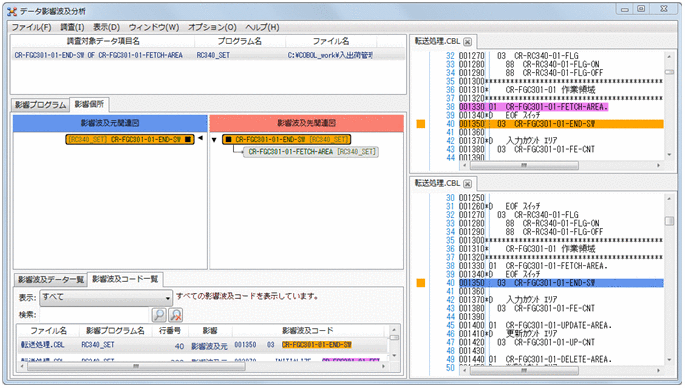This screenshot has height=388, width=685.
Task: Click highlighted CR-FGC301-01-END-SW in code list row
Action: click(x=317, y=345)
